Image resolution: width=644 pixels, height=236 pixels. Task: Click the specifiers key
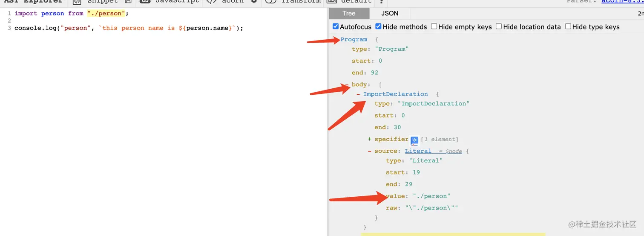pos(391,139)
